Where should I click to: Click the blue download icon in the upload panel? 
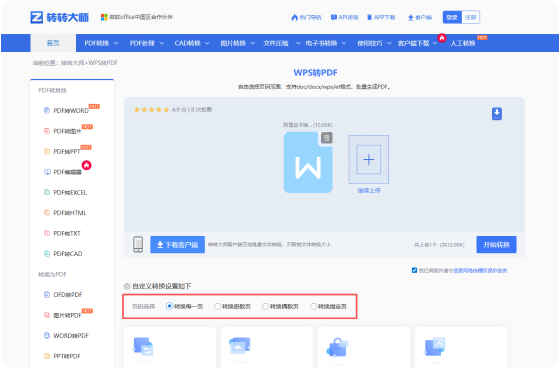click(x=497, y=114)
